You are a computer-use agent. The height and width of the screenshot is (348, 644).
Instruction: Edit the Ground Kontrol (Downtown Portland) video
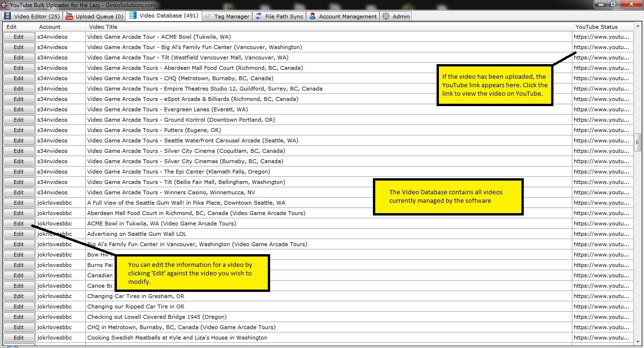coord(19,120)
